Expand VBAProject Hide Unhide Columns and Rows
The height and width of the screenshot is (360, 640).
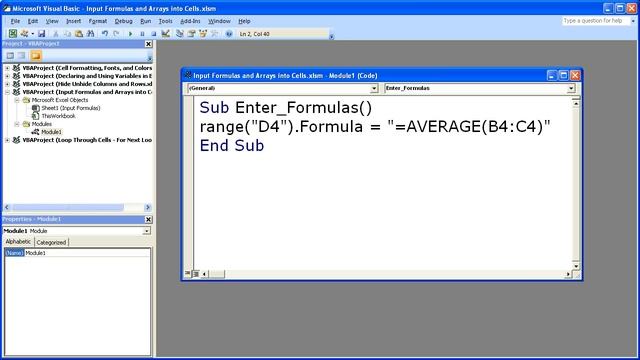coord(7,84)
